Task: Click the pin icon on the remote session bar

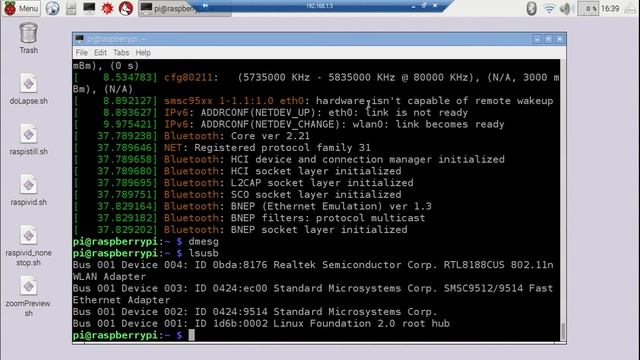Action: click(x=205, y=6)
